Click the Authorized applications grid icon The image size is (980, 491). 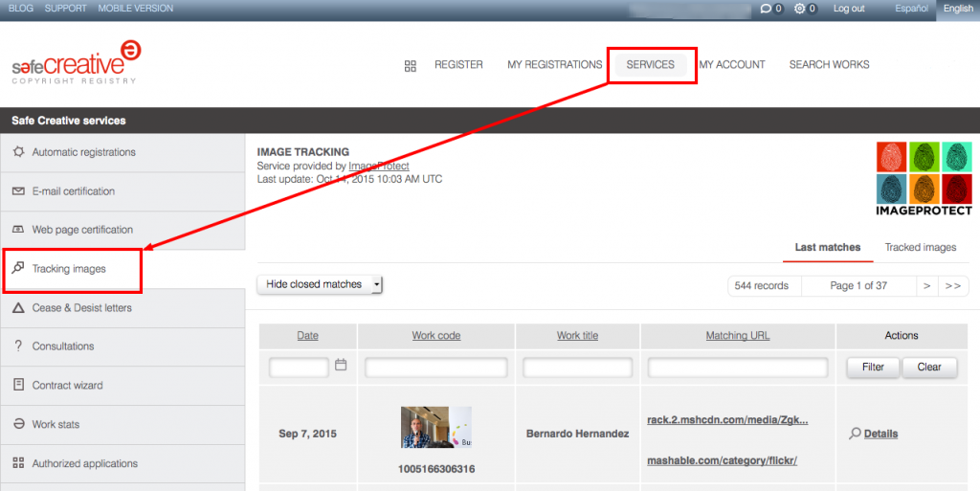point(18,463)
